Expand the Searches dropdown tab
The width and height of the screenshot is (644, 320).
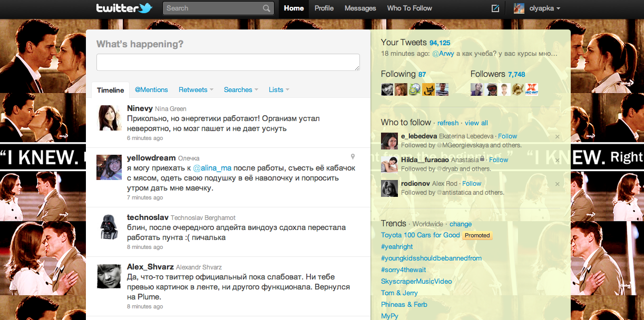[241, 90]
